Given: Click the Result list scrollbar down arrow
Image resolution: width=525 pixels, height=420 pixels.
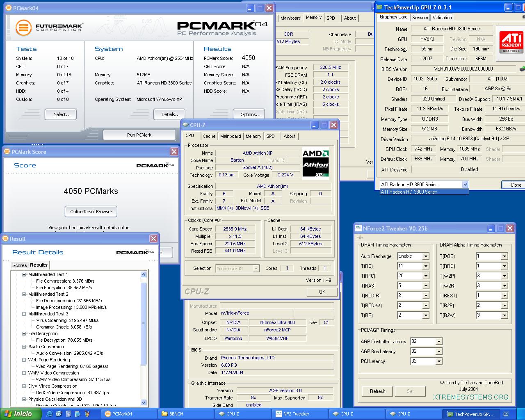Looking at the screenshot, I should pos(143,403).
